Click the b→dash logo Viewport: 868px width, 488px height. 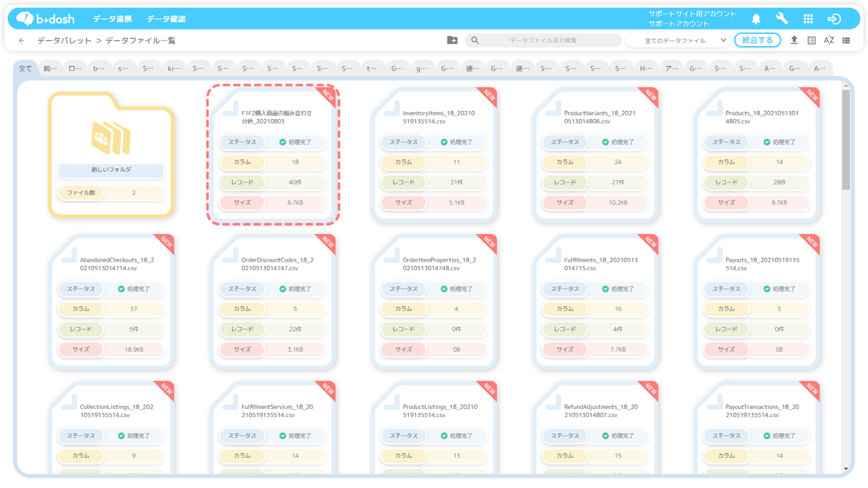45,19
